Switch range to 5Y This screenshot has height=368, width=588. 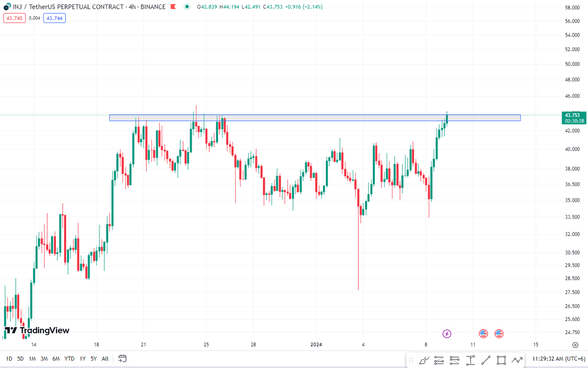94,359
